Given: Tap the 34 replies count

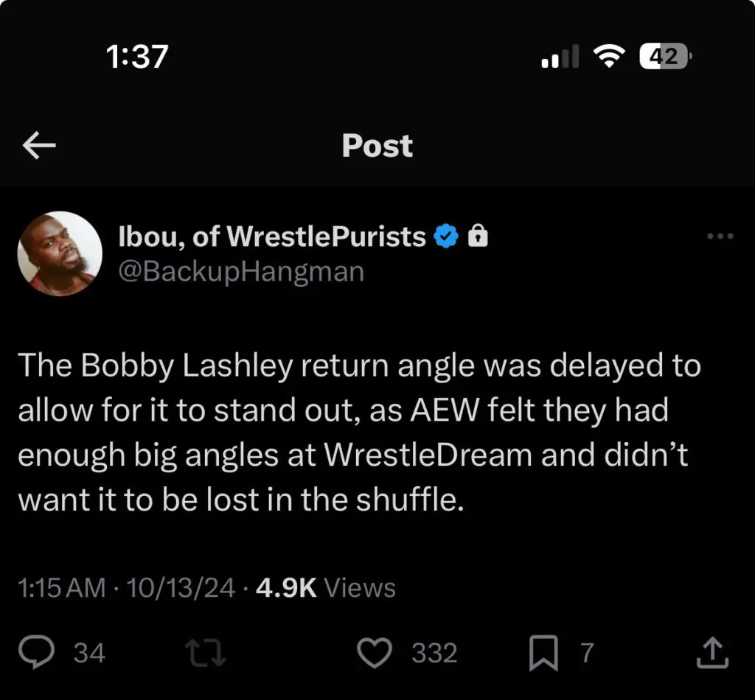Looking at the screenshot, I should (90, 653).
